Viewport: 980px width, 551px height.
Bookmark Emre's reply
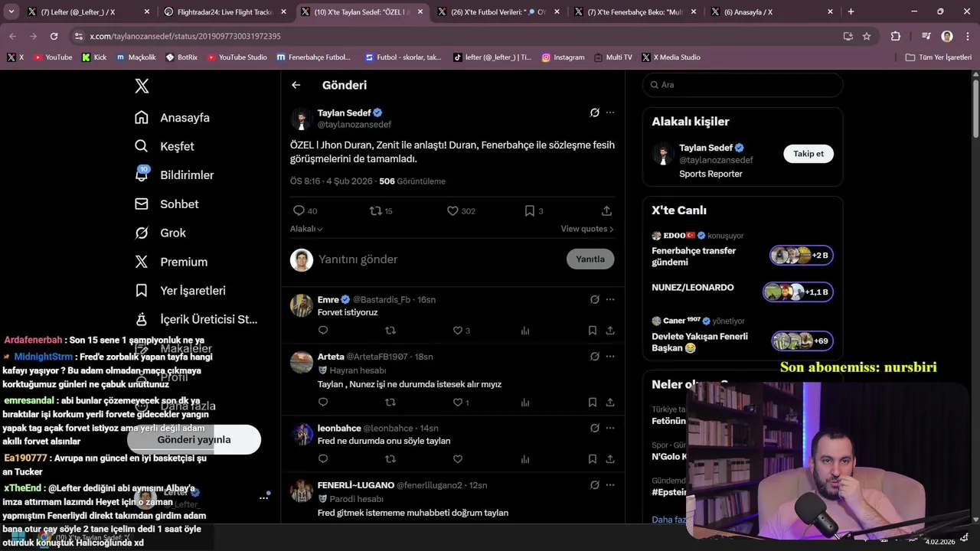(593, 331)
